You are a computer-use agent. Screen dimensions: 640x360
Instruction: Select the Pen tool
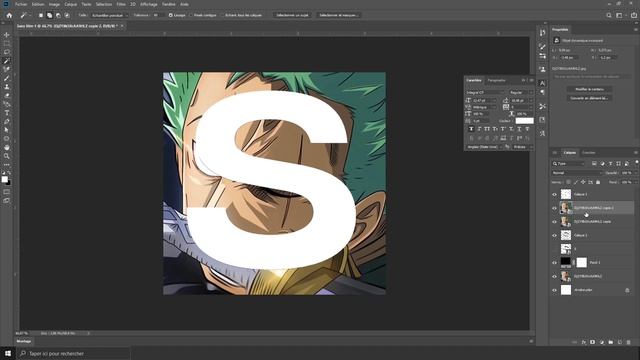coord(7,122)
